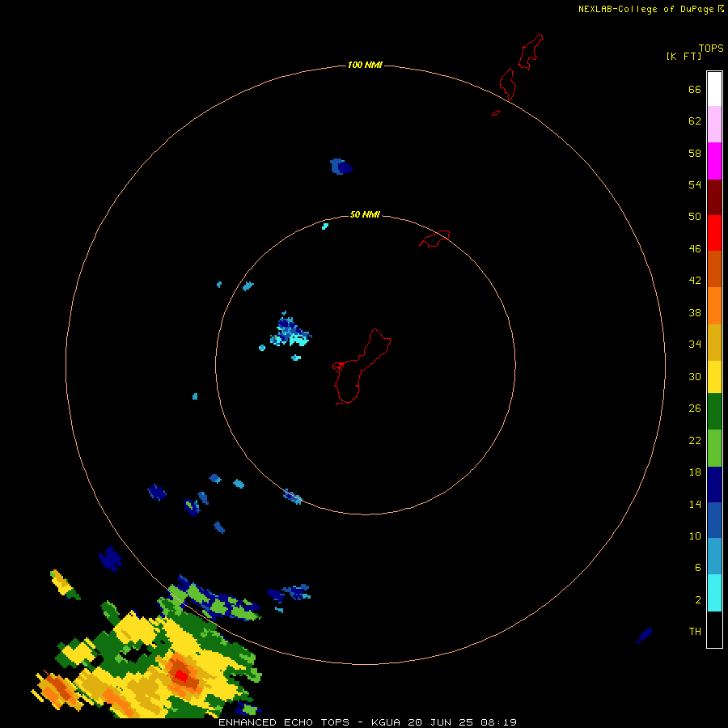Click the 14 value on the scale

pos(695,504)
